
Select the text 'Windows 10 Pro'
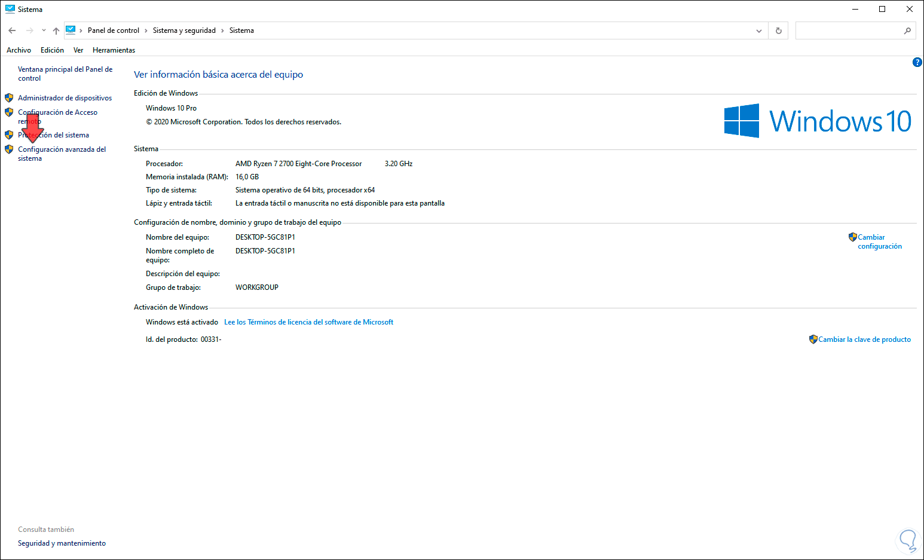171,108
